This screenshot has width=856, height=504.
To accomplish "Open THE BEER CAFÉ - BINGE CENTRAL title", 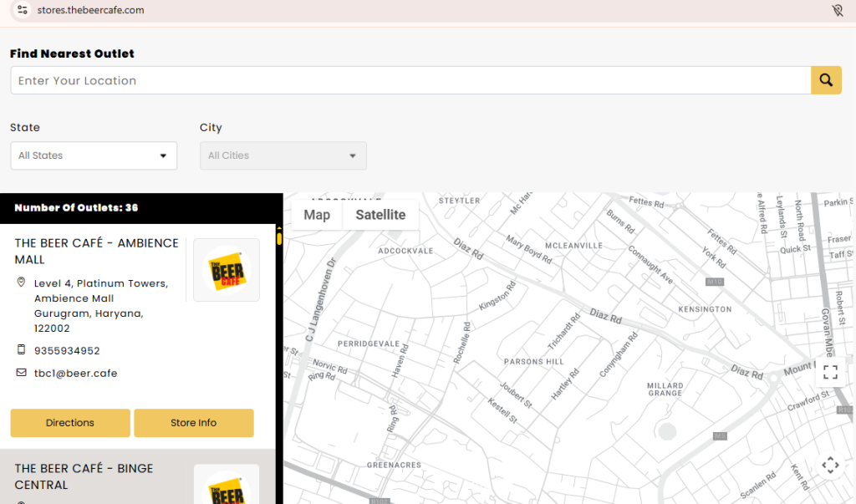I will 84,476.
